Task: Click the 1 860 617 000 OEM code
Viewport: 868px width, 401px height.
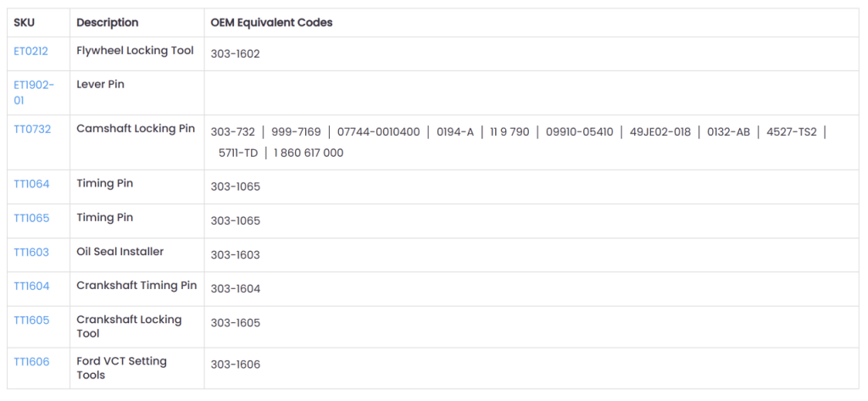Action: tap(309, 153)
